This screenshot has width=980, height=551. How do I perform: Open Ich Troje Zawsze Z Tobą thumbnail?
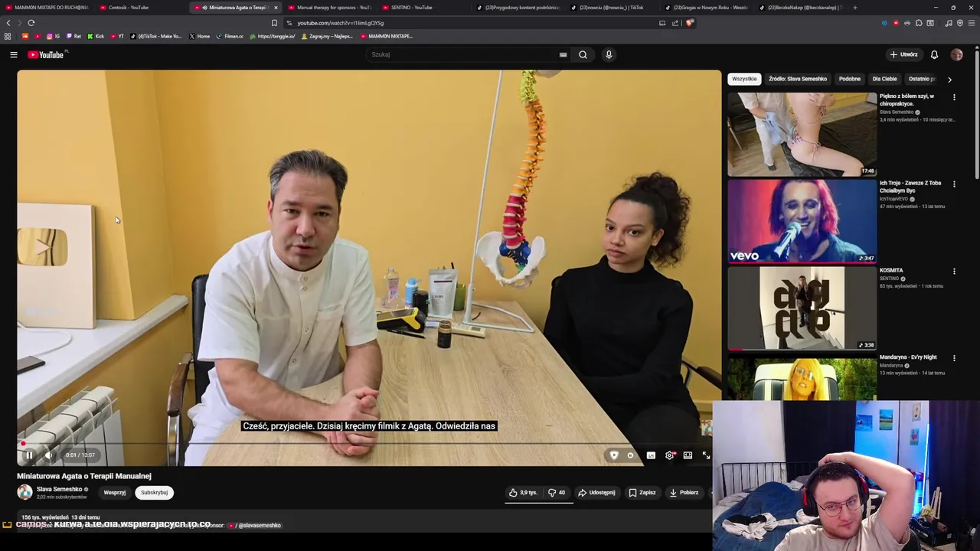[x=802, y=222]
